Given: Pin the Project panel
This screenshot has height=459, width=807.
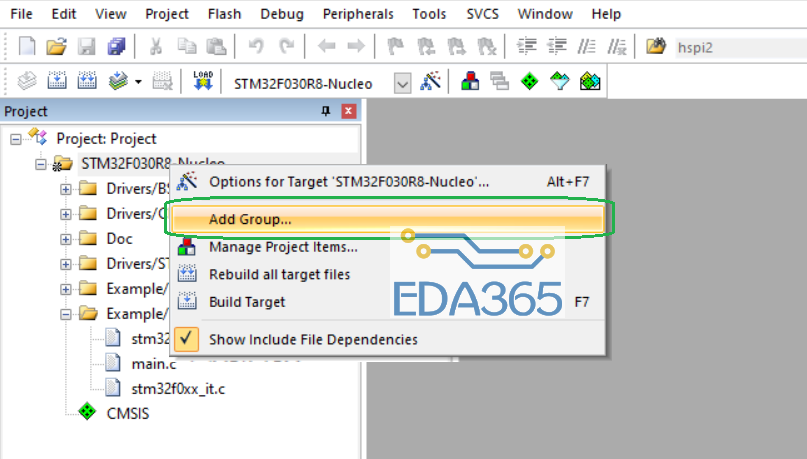Looking at the screenshot, I should [x=325, y=111].
